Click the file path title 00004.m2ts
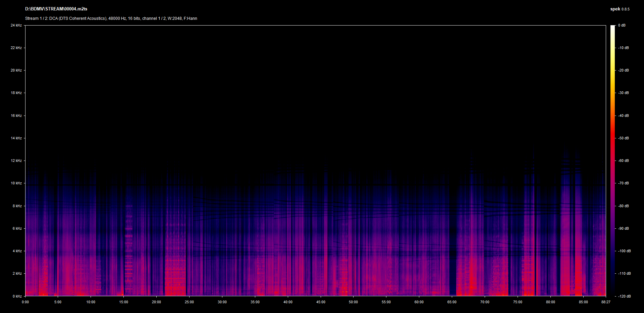Viewport: 644px width, 313px height. tap(56, 9)
